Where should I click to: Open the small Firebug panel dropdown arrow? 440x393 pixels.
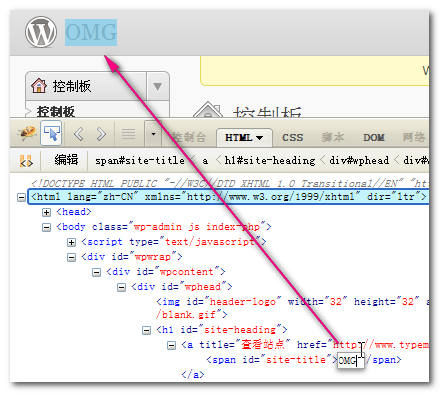[153, 134]
